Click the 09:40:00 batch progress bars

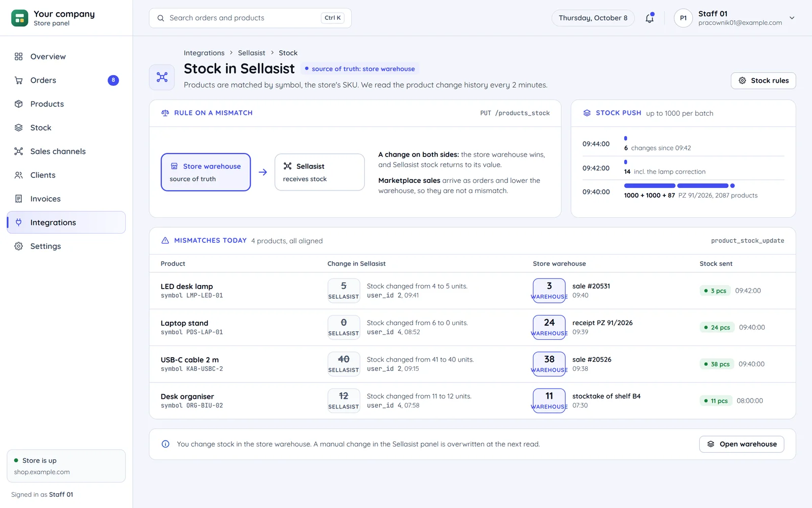tap(680, 186)
